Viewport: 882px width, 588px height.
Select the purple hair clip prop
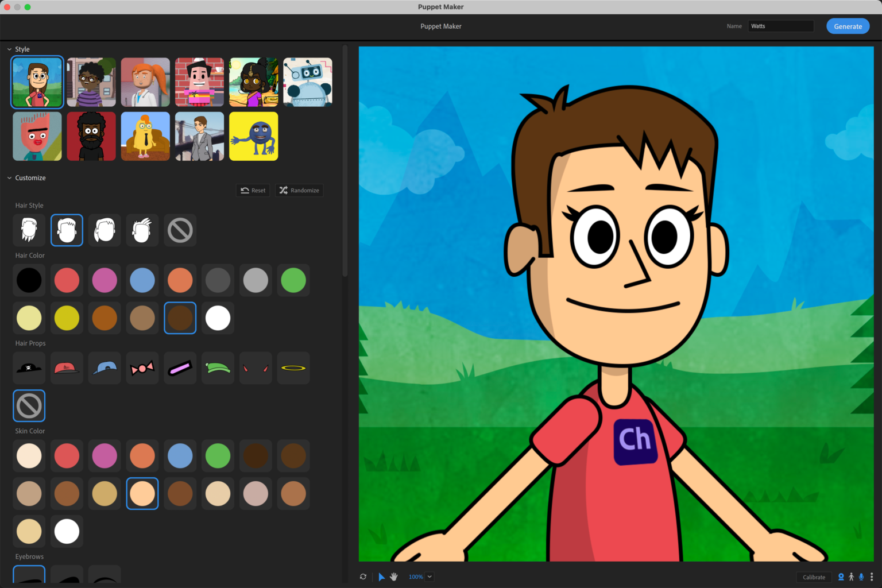coord(180,368)
